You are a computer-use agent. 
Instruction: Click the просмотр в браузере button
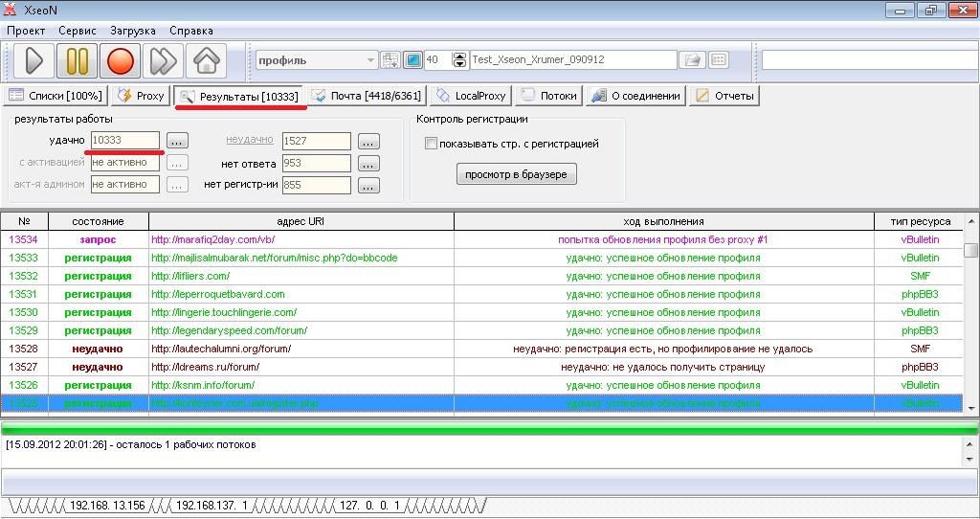pyautogui.click(x=516, y=174)
